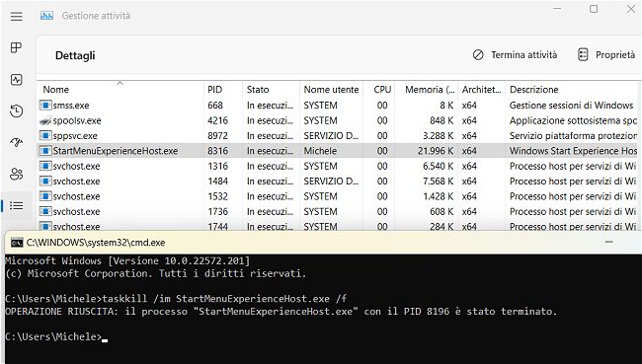
Task: Open the Users page in the sidebar
Action: click(x=17, y=174)
